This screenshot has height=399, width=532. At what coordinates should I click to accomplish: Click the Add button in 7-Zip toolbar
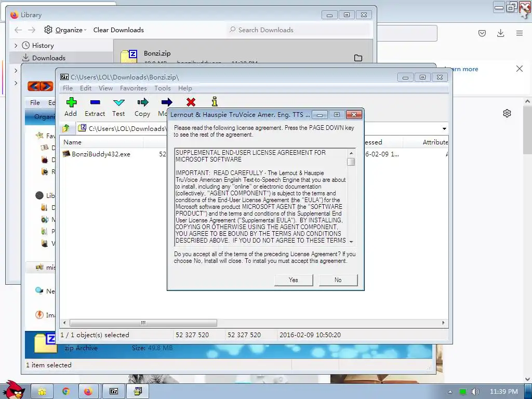pyautogui.click(x=71, y=107)
